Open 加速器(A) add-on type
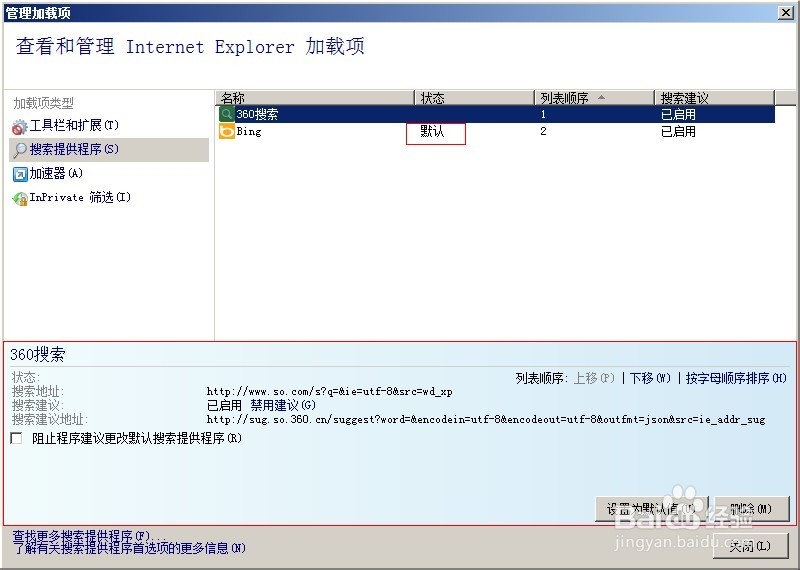The image size is (800, 570). click(x=56, y=173)
